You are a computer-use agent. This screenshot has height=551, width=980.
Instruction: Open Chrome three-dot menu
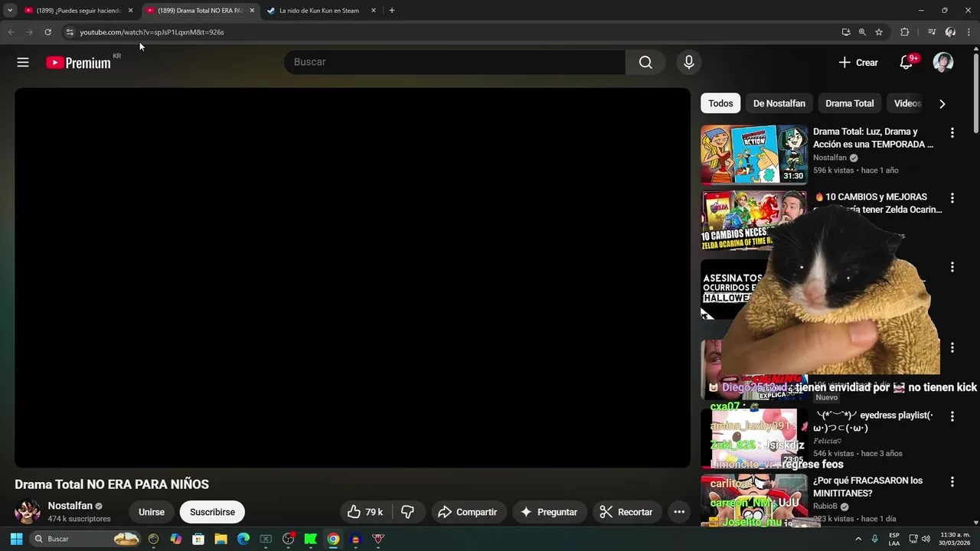[969, 32]
